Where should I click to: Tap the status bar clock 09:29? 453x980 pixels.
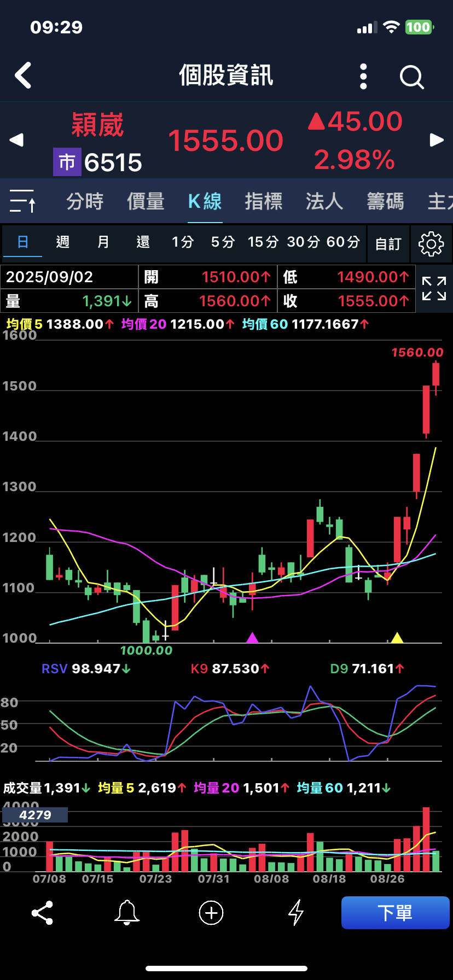click(x=56, y=27)
